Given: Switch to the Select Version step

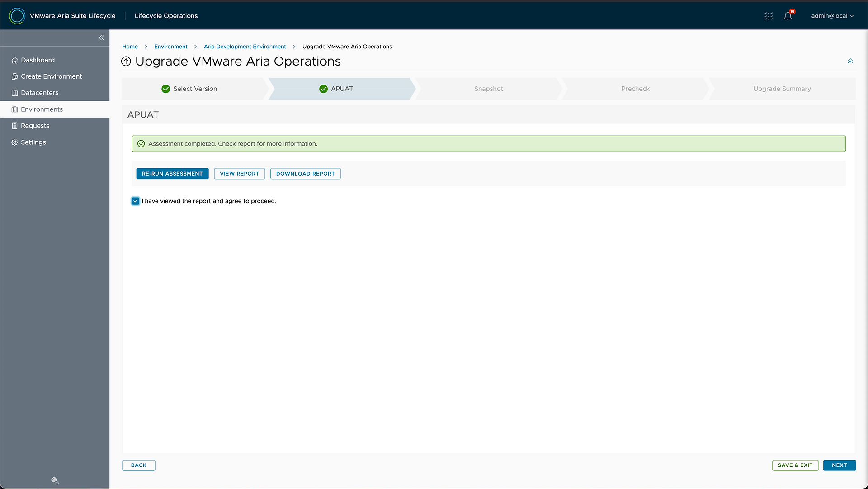Looking at the screenshot, I should coord(195,89).
